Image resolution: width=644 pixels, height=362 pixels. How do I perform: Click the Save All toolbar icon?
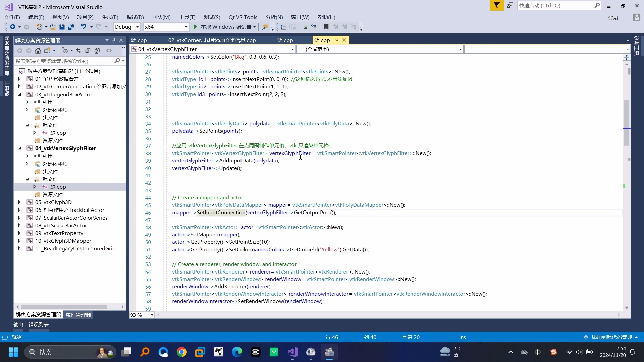tap(71, 27)
